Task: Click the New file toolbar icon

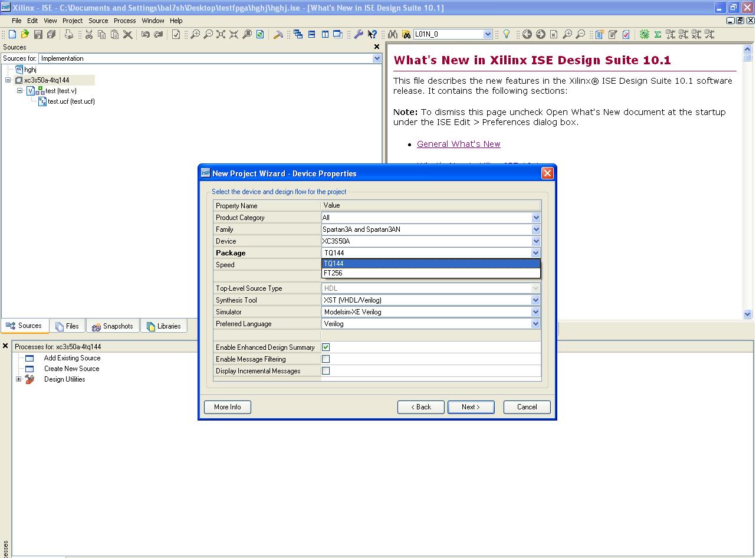Action: pos(12,34)
